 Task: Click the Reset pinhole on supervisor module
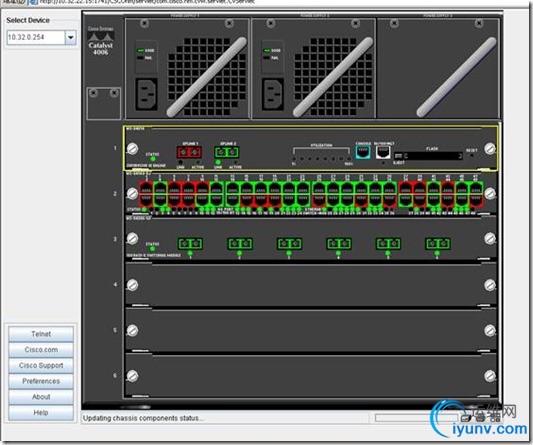pos(471,155)
